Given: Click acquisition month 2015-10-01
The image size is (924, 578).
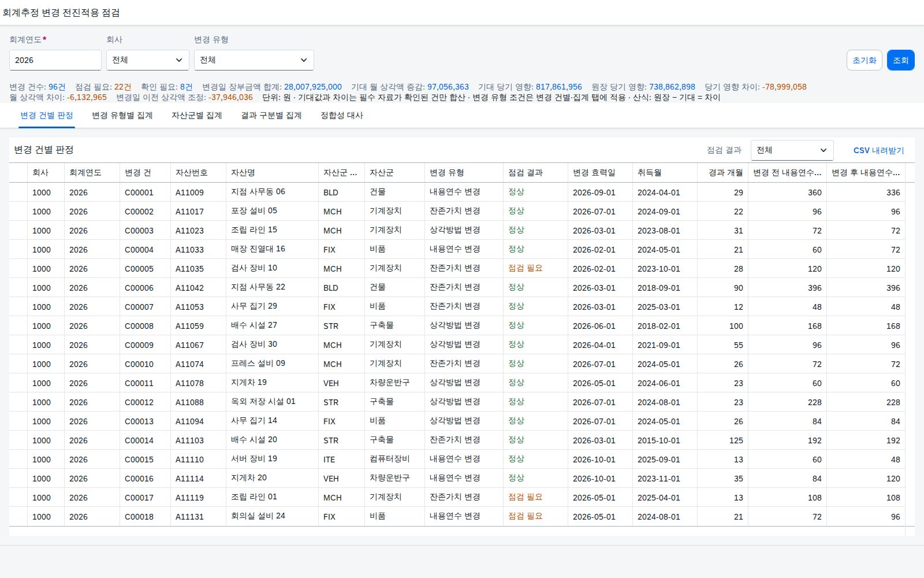Looking at the screenshot, I should (659, 440).
